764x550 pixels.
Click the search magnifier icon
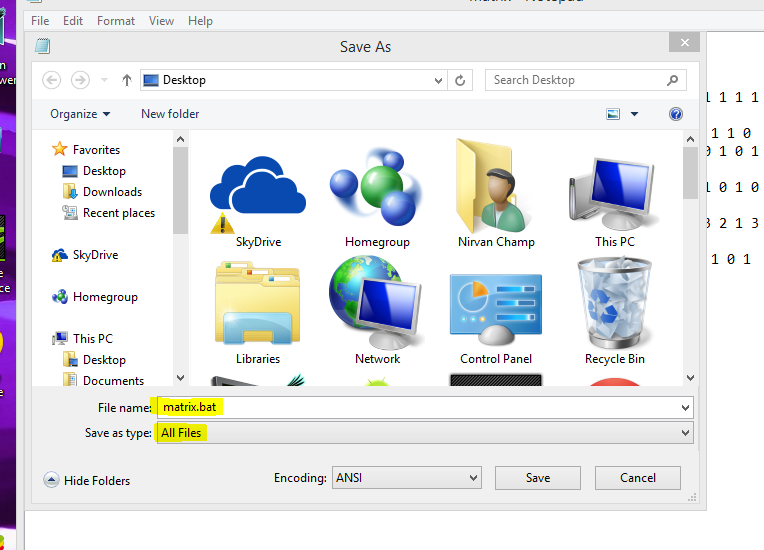(672, 80)
